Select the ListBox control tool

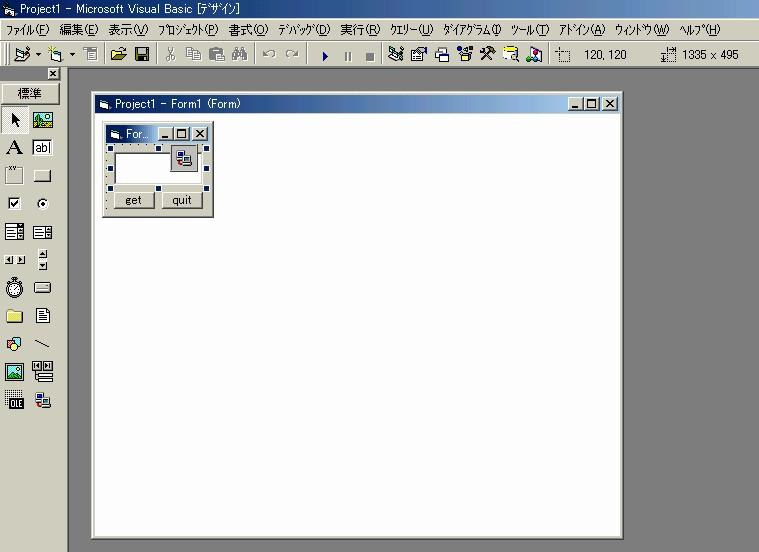point(43,232)
